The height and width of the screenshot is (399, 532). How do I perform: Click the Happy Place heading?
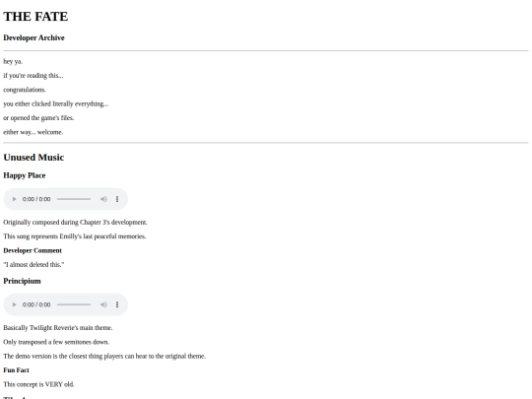coord(25,175)
